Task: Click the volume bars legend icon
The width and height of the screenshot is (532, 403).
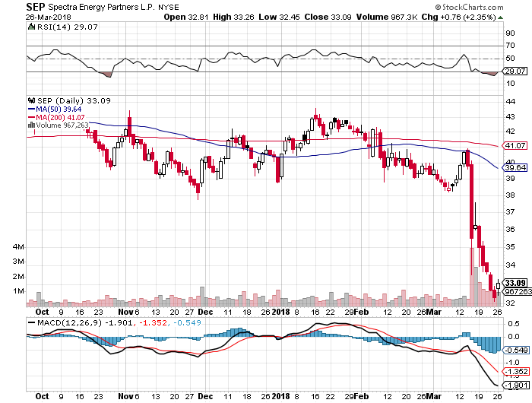Action: point(32,125)
